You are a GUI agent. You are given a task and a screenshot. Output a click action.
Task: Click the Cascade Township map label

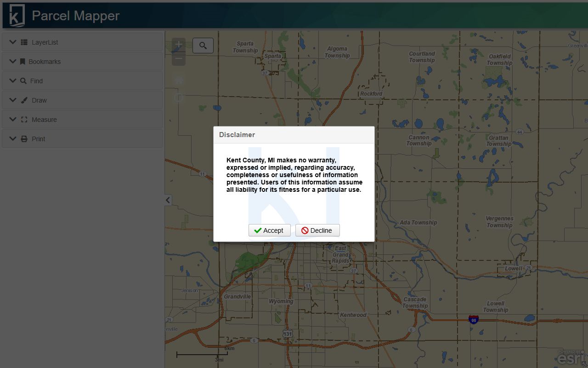(x=415, y=303)
